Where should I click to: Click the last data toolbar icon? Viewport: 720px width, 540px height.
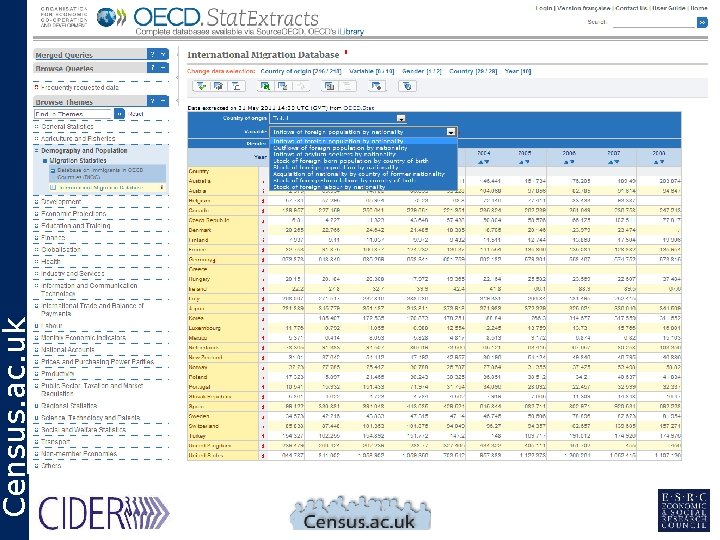[x=407, y=86]
